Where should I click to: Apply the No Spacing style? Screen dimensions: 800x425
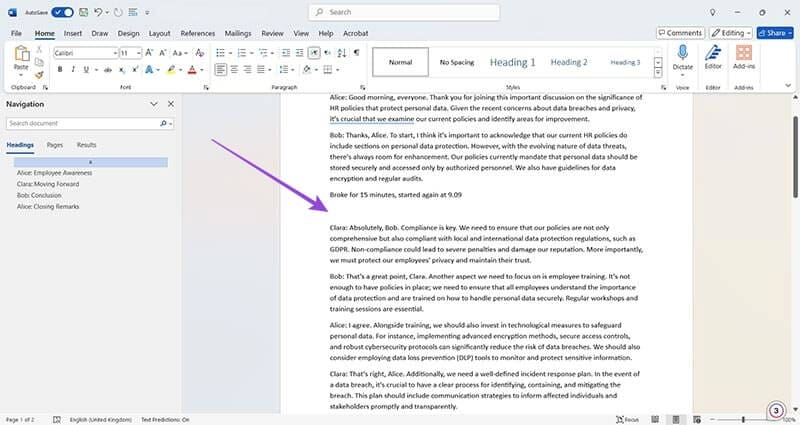tap(457, 62)
